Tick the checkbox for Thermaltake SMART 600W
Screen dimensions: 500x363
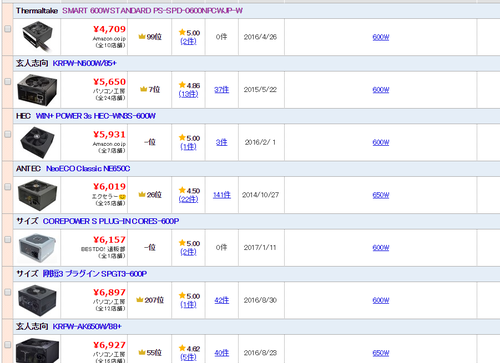(x=7, y=29)
